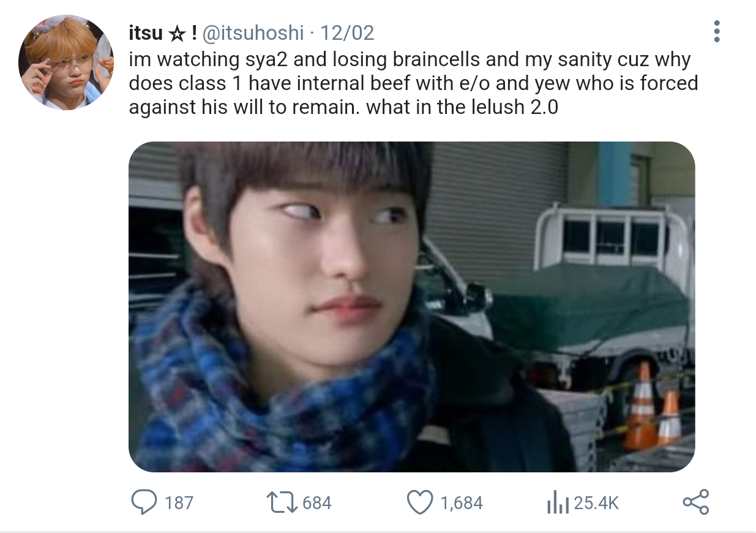Click the 187 replies count
756x533 pixels.
[x=179, y=503]
